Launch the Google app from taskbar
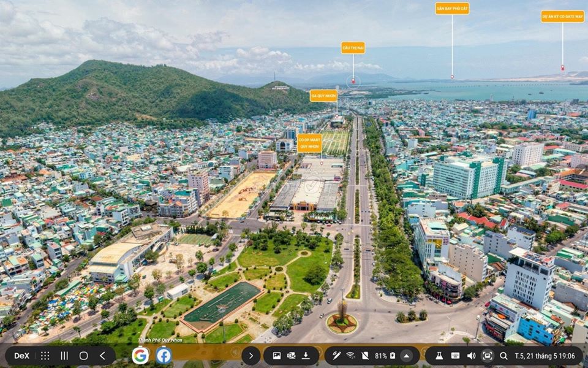 click(x=140, y=356)
